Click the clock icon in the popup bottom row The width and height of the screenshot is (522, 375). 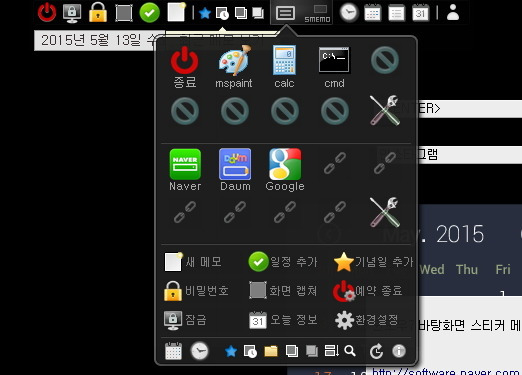[x=199, y=351]
